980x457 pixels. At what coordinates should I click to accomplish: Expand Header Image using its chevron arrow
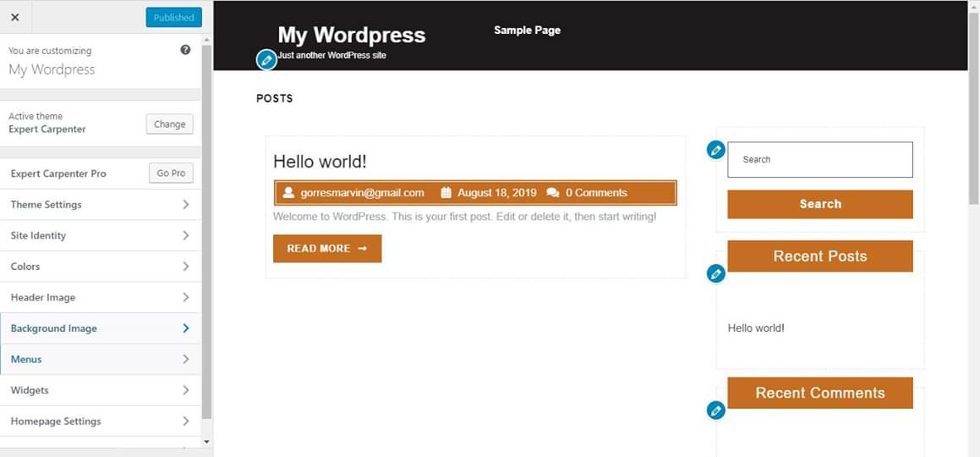[186, 298]
